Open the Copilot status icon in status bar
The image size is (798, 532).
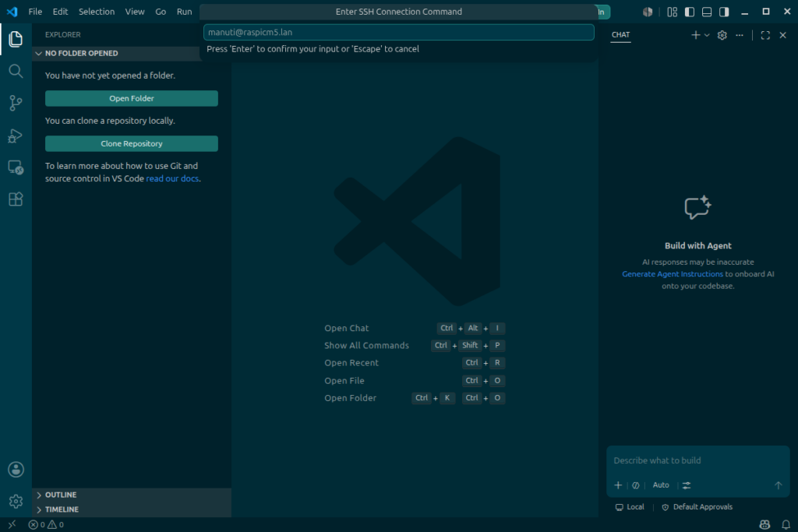click(764, 524)
